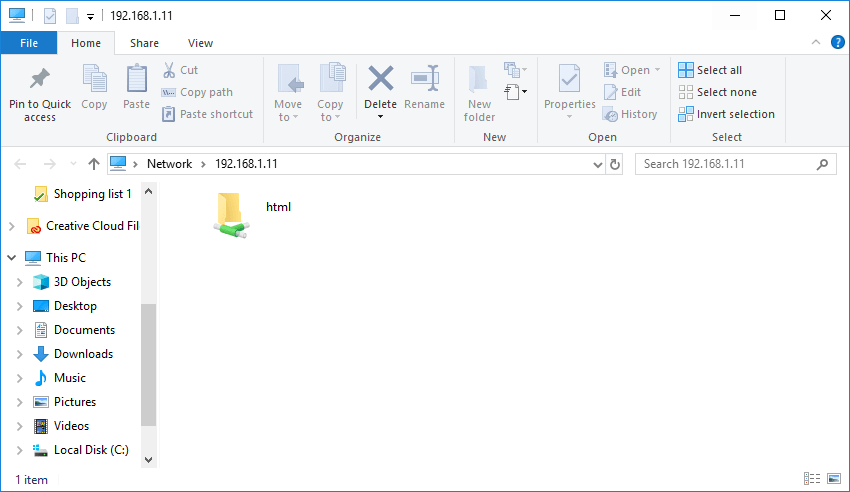
Task: Switch to the Share tab
Action: pos(144,43)
